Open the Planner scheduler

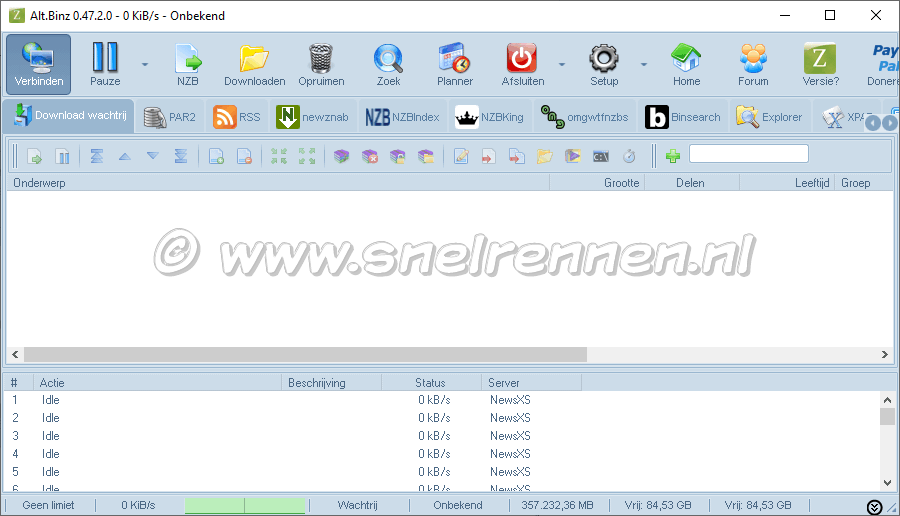click(455, 64)
